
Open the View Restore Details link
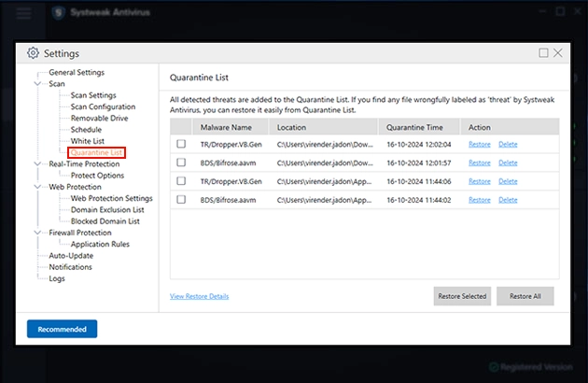199,296
